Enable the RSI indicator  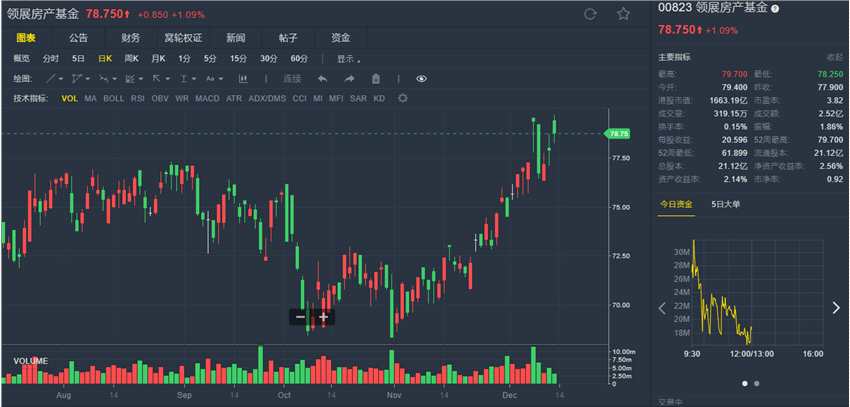click(138, 99)
